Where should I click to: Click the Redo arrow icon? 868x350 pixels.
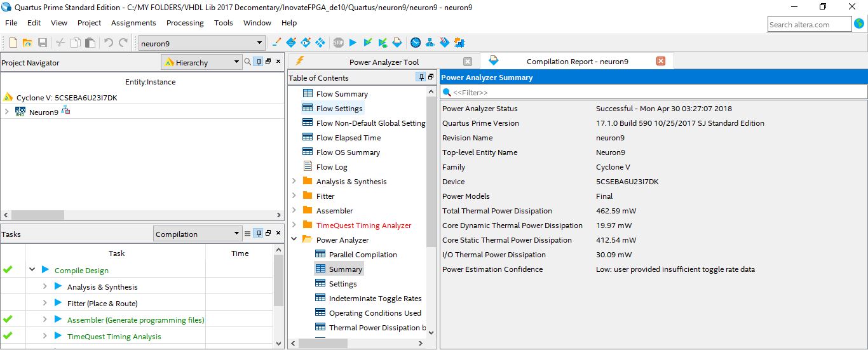[x=123, y=43]
